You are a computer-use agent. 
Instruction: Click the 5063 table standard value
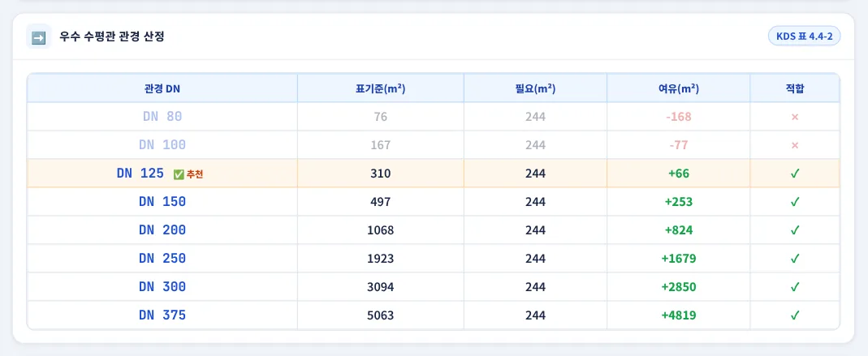click(x=380, y=315)
